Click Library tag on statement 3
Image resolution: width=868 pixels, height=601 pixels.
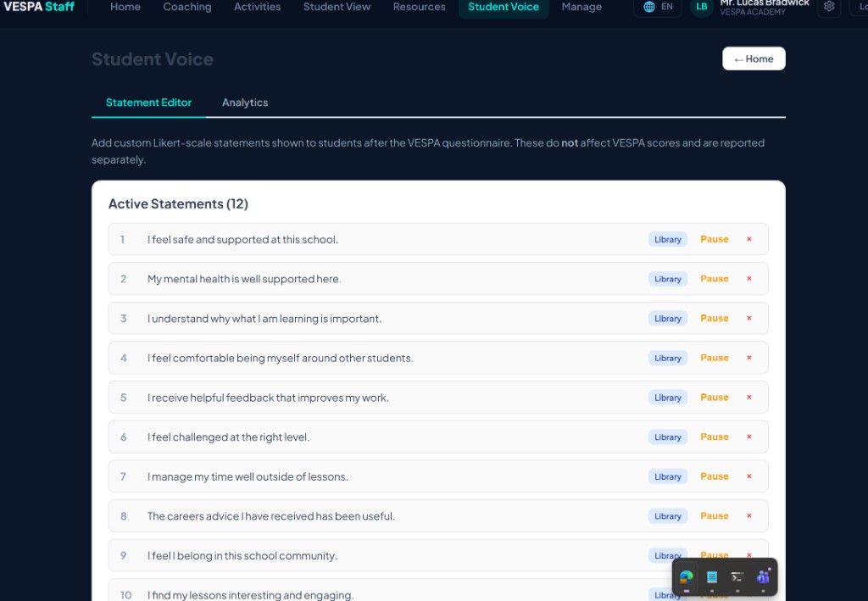tap(667, 319)
